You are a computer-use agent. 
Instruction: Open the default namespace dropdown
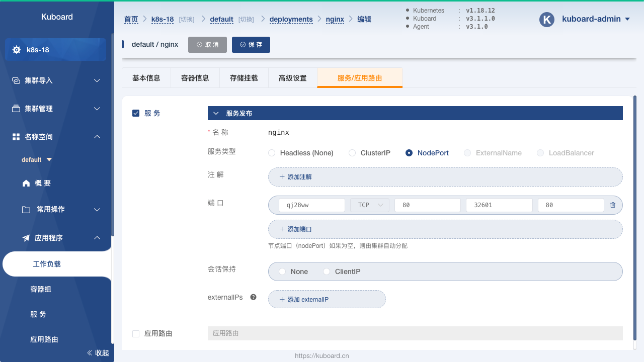point(37,160)
